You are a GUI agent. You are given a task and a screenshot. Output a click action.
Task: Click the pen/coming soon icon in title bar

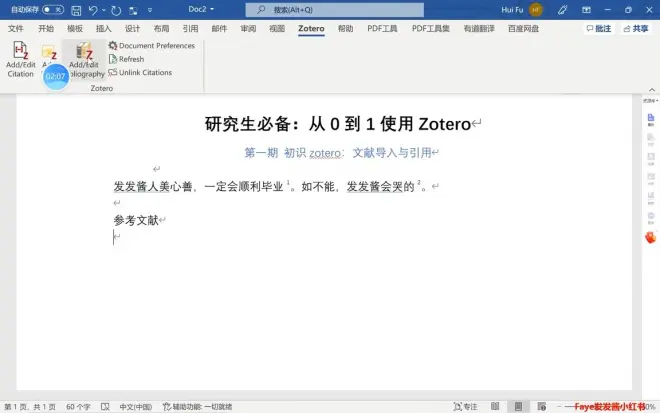(562, 10)
